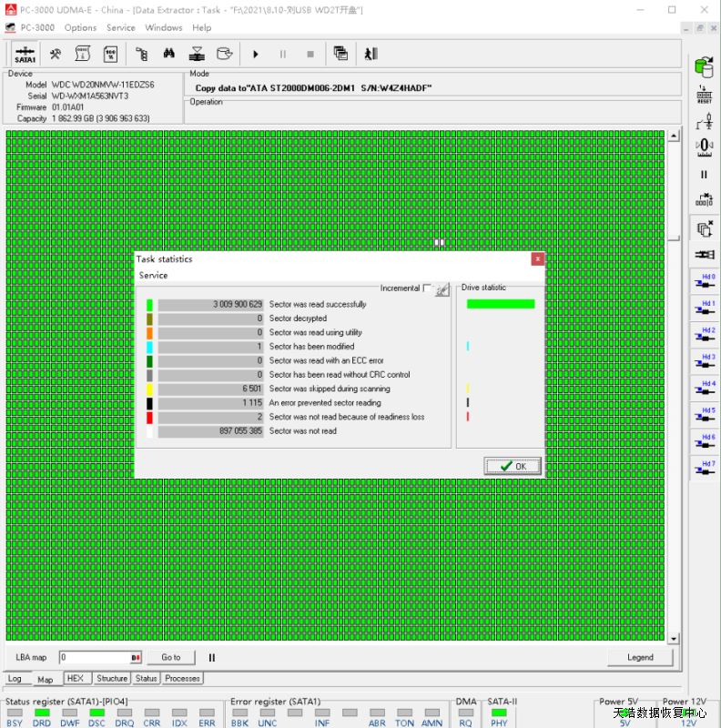
Task: Switch to the HEX tab
Action: 75,678
